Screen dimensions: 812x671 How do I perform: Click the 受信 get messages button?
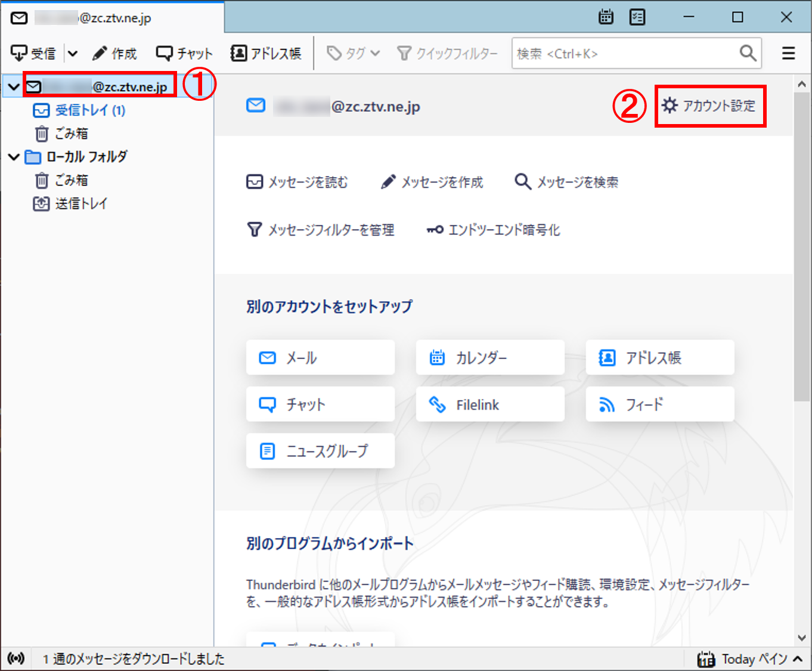(33, 54)
